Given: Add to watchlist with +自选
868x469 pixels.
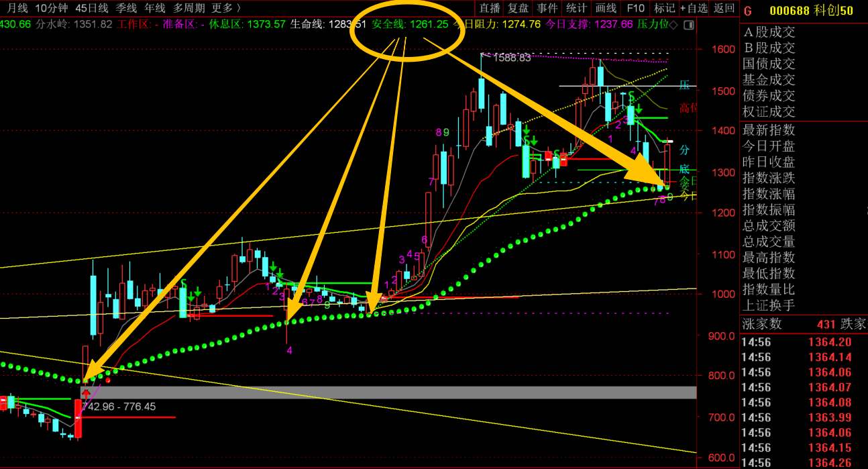Looking at the screenshot, I should (694, 8).
